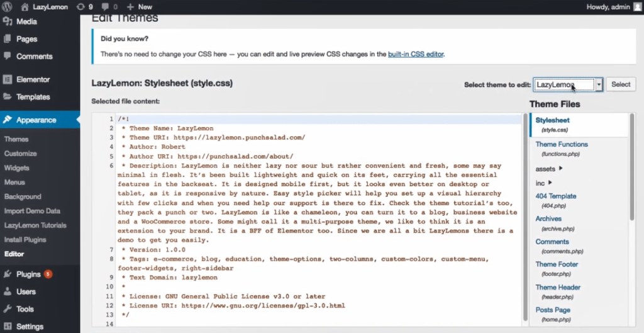Click the WordPress logo icon

[7, 6]
